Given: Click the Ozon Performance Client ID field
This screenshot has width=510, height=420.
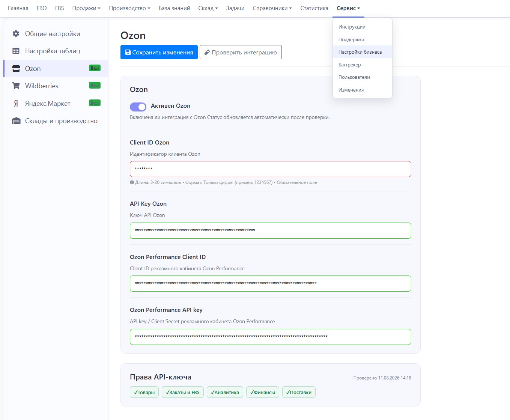Looking at the screenshot, I should coord(271,283).
